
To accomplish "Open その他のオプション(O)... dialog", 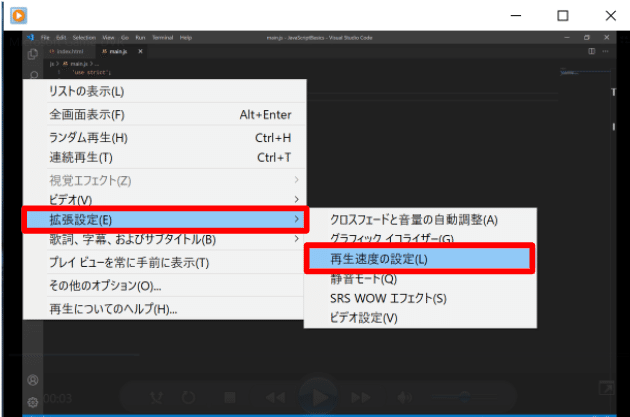I will (165, 286).
